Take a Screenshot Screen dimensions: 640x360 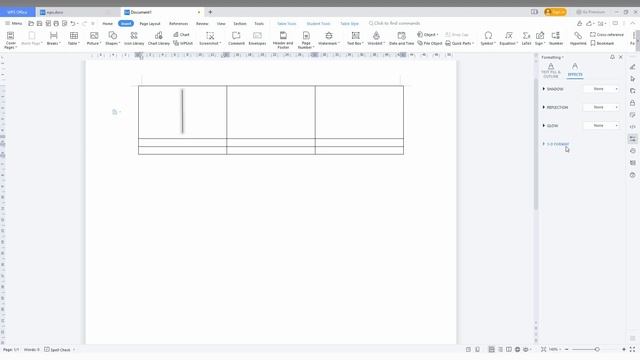210,38
